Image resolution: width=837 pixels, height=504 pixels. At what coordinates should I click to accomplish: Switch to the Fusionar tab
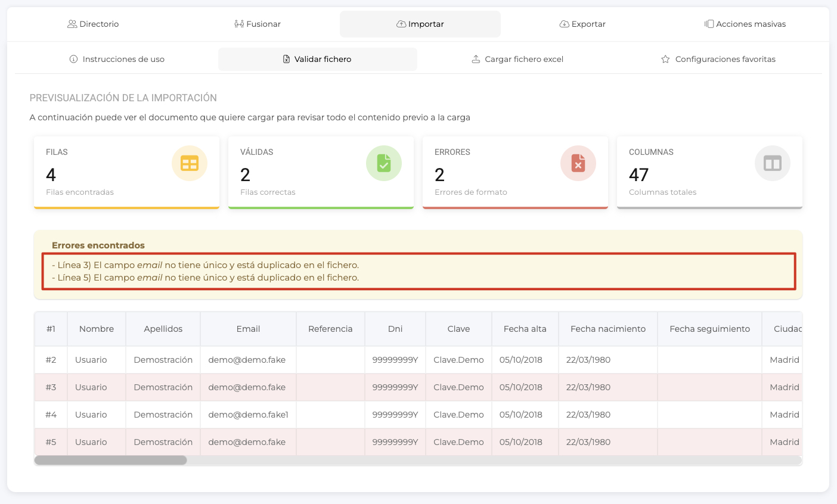(257, 24)
